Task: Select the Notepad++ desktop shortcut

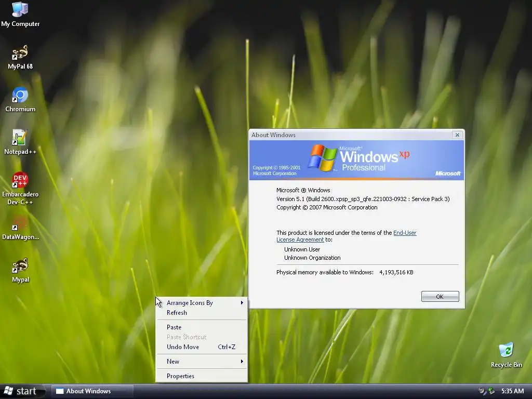Action: point(20,142)
